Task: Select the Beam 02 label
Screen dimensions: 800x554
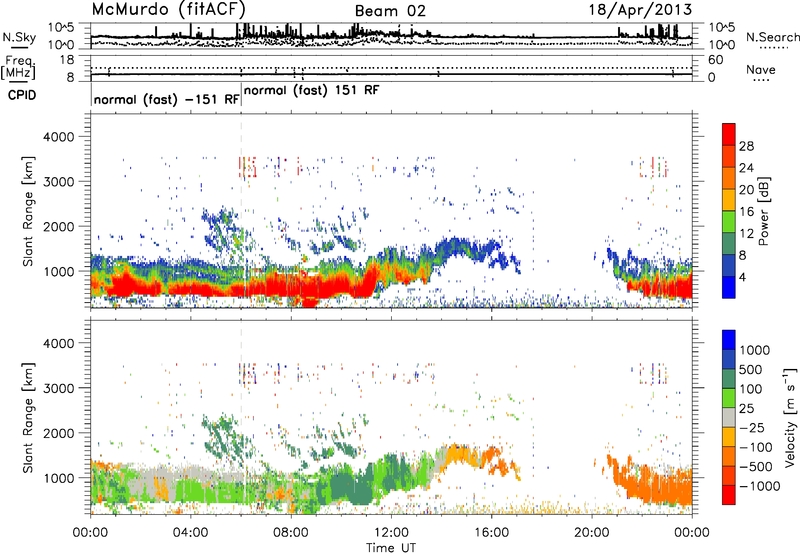Action: pos(390,11)
